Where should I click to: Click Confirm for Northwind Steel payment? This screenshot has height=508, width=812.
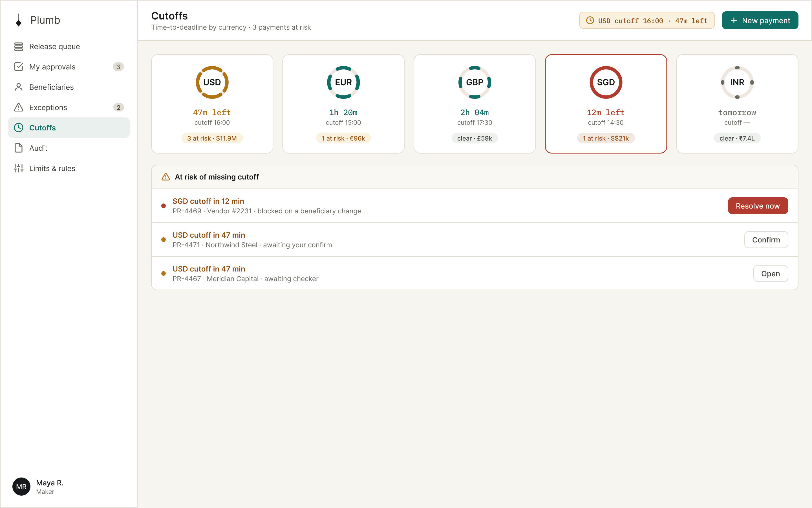[766, 240]
